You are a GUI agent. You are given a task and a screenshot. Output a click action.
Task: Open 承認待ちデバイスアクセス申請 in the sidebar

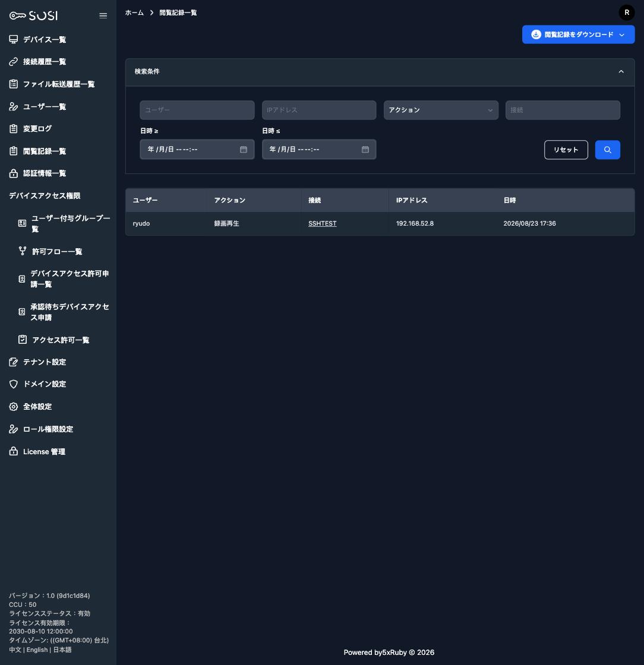coord(70,312)
